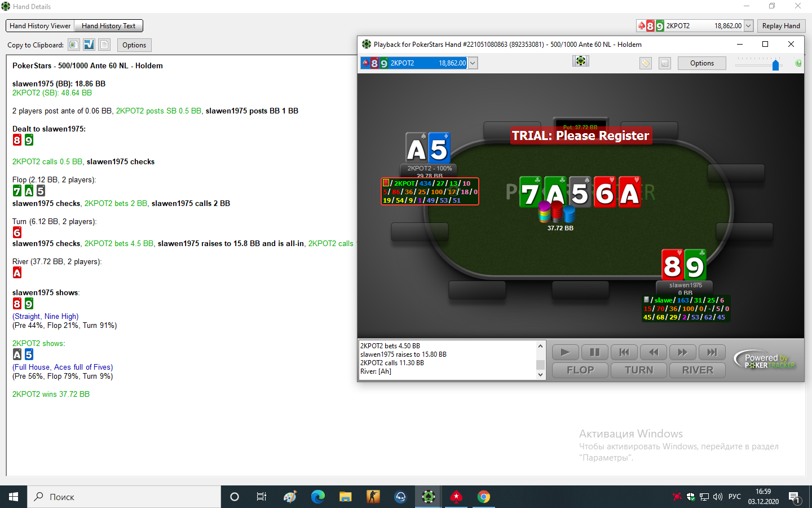Viewport: 812px width, 508px height.
Task: Adjust the replay speed slider
Action: (x=775, y=65)
